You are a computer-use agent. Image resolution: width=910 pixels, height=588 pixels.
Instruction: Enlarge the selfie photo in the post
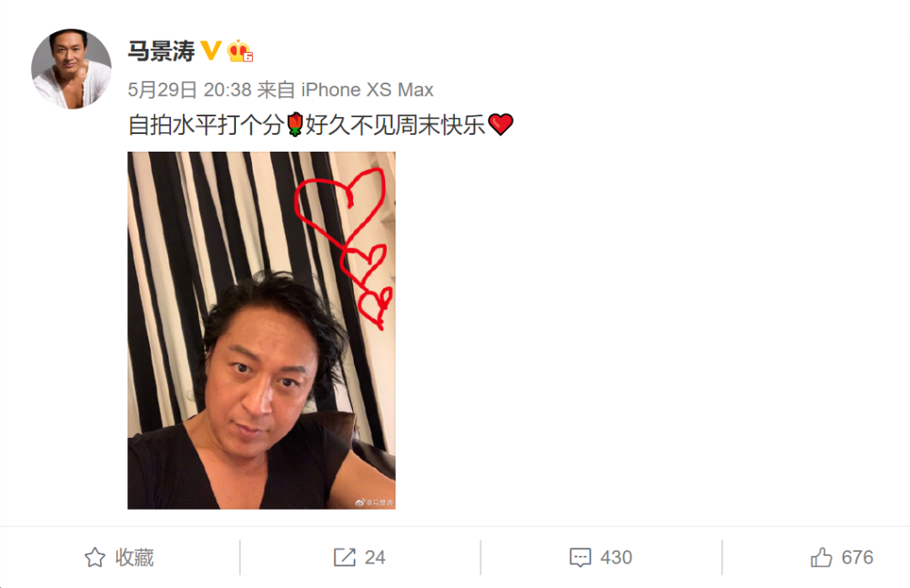[261, 330]
